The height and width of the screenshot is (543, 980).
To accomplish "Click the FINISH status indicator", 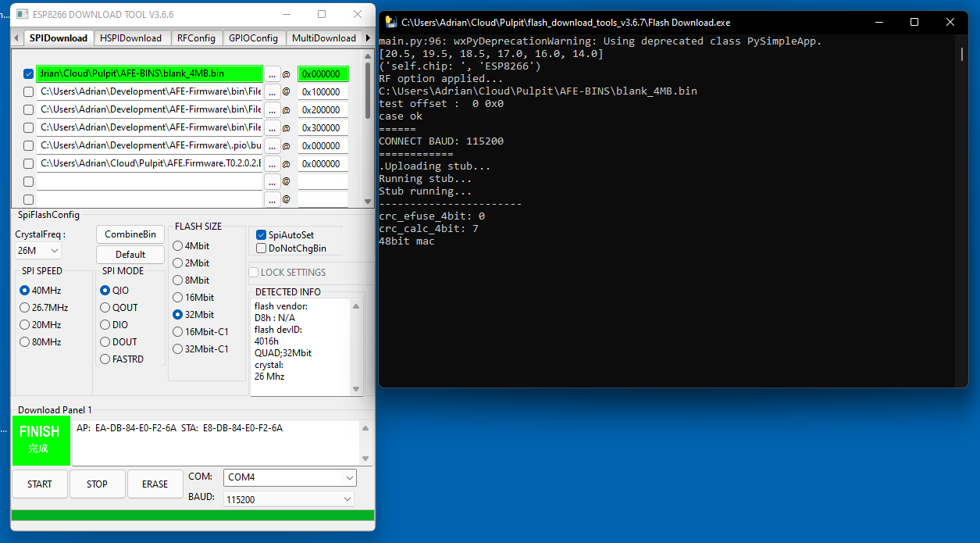I will [41, 441].
